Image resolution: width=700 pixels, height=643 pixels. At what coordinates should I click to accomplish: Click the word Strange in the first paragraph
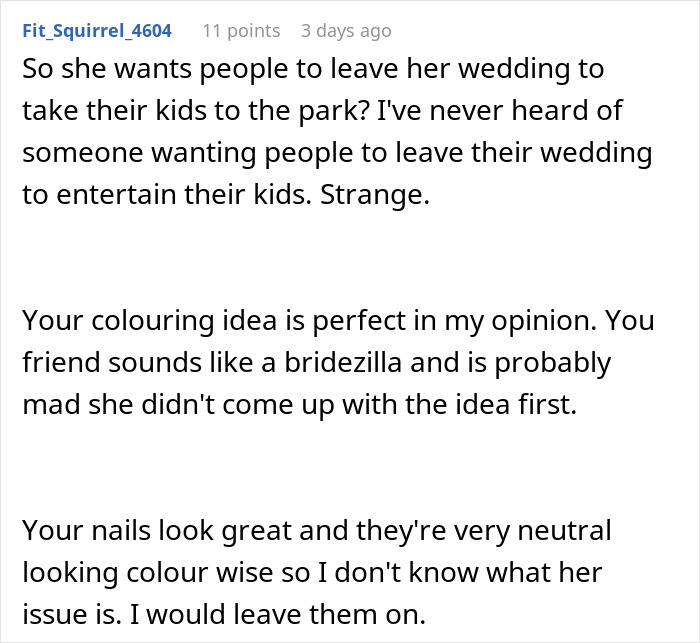(x=386, y=194)
